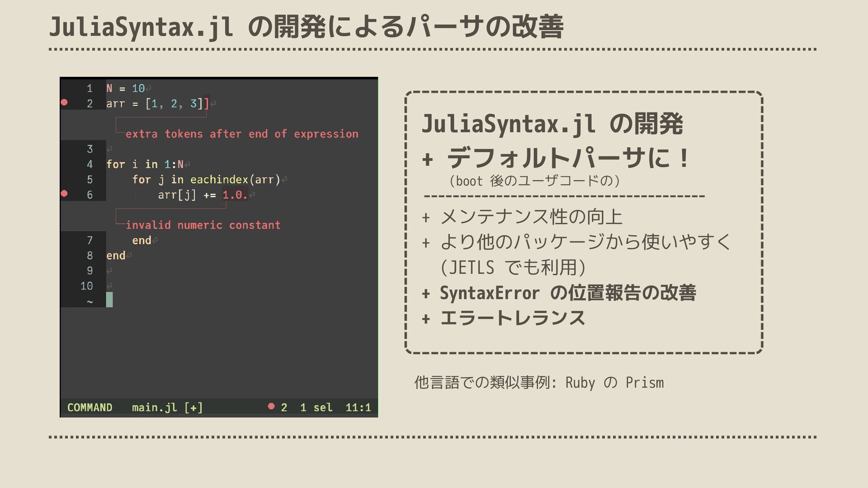
Task: Click the 'extra tokens after end of expression' message
Action: (x=242, y=134)
